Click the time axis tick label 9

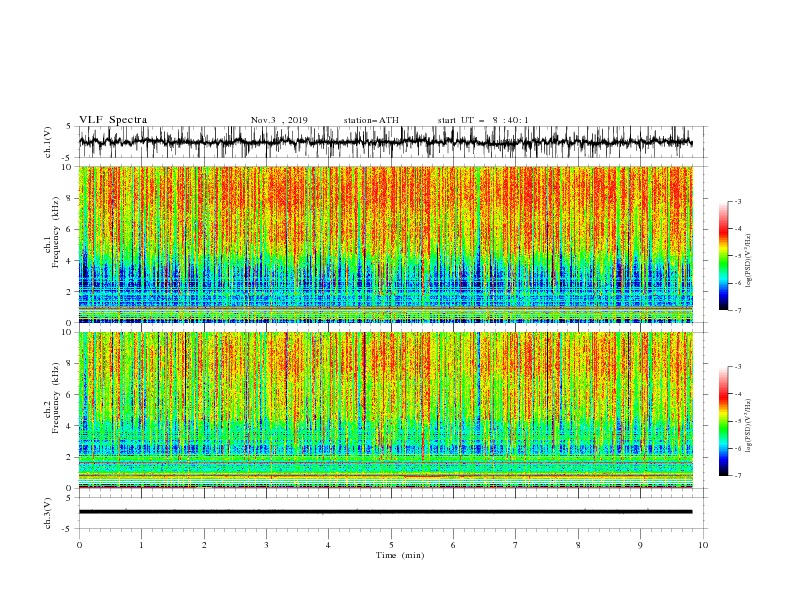coord(640,545)
